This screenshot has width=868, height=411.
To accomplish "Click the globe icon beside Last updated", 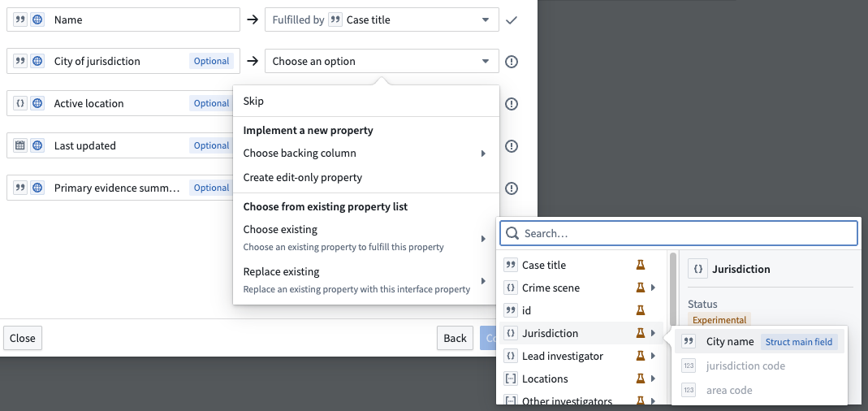I will tap(37, 145).
